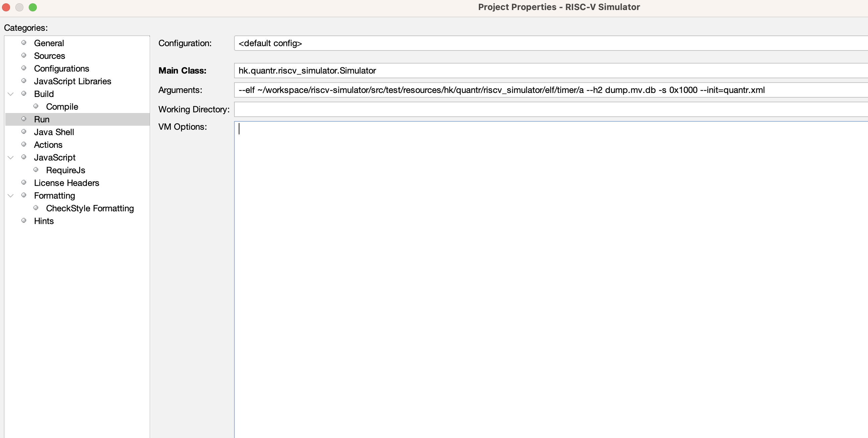Select the General category

[49, 43]
